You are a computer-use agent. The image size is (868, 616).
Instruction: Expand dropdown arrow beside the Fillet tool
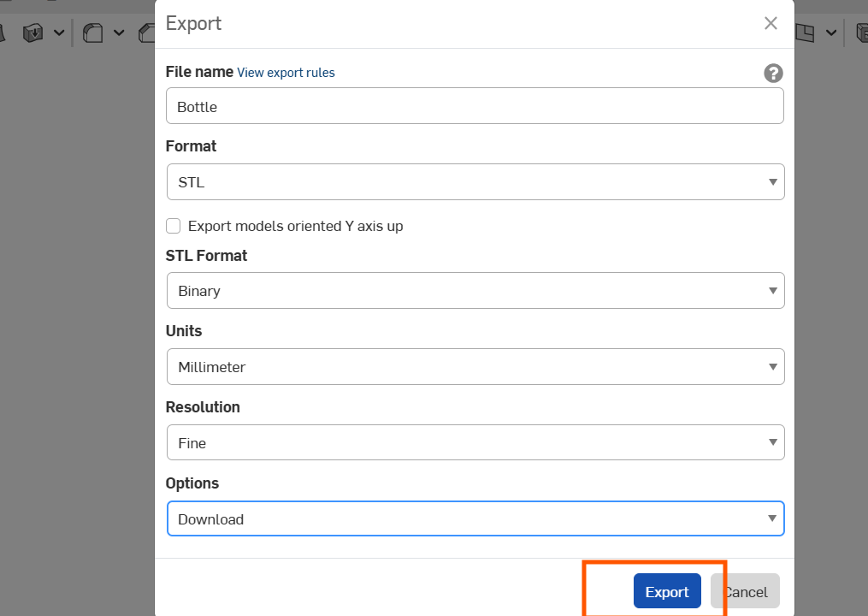pos(119,33)
